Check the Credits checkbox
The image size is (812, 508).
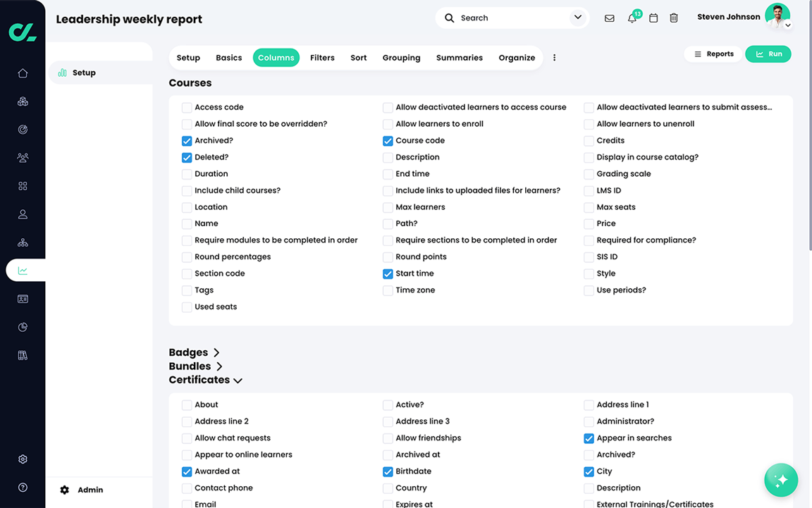pyautogui.click(x=589, y=141)
